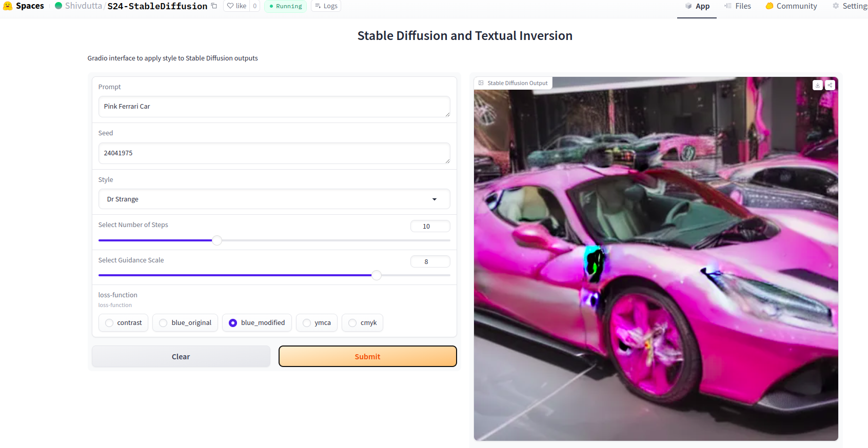Click the Clear button

pos(181,357)
